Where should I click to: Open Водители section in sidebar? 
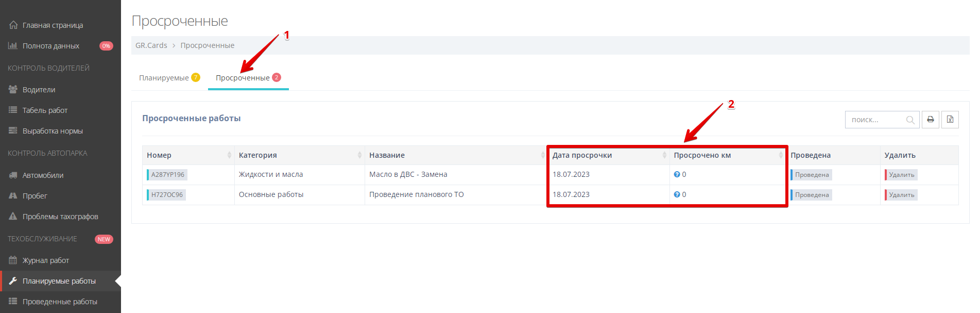coord(39,90)
